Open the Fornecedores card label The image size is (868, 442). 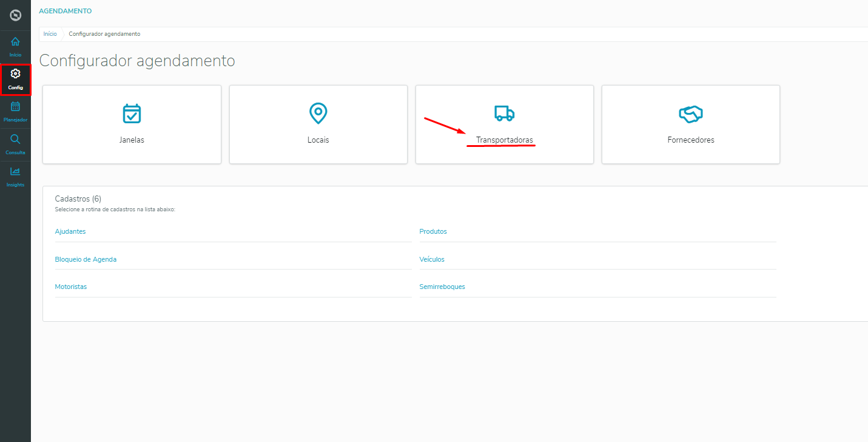tap(690, 140)
